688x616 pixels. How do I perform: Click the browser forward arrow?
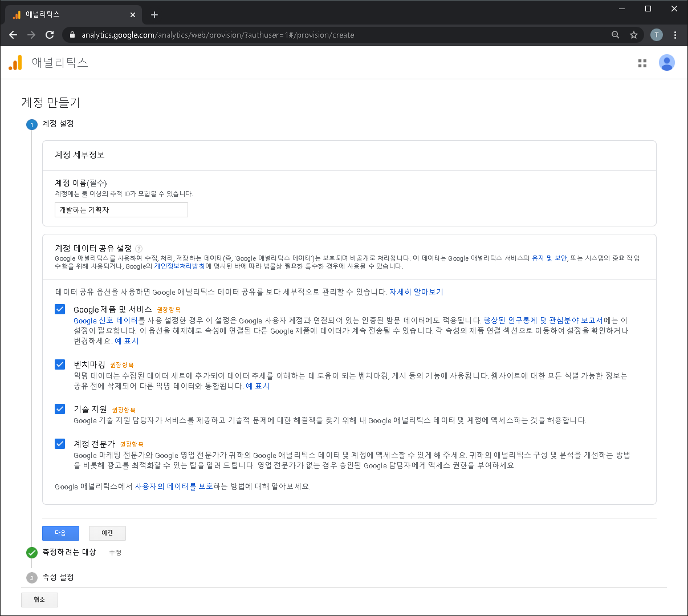31,35
